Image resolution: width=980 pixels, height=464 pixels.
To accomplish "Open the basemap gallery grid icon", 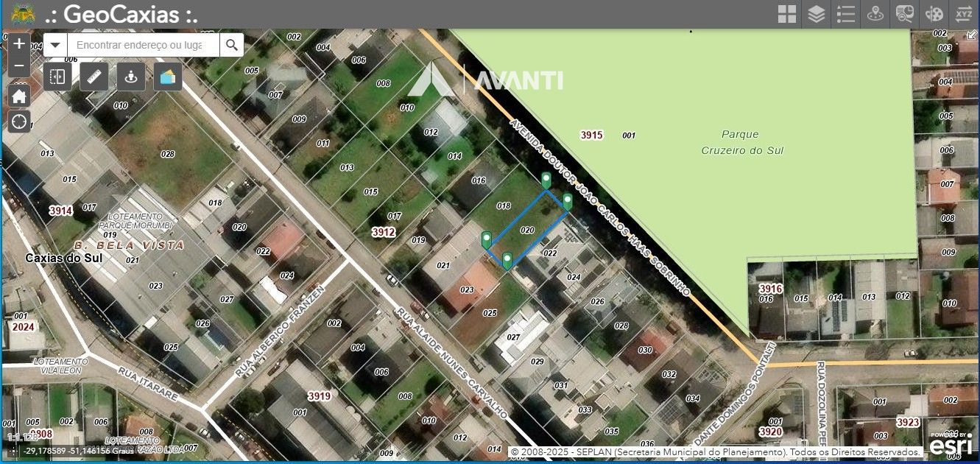I will tap(787, 14).
